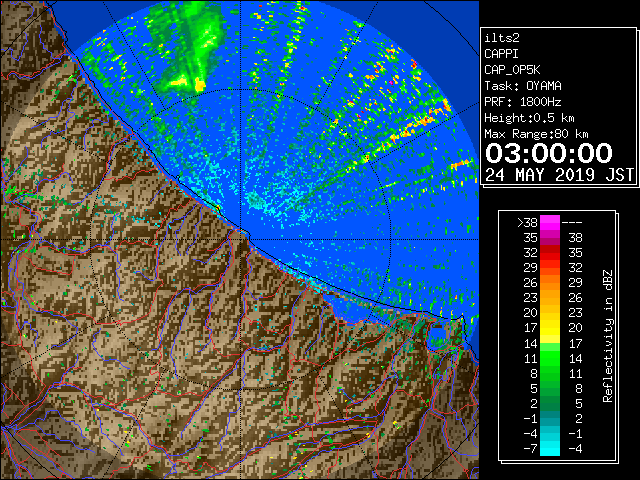
Task: Click the legend value >38
Action: (x=527, y=223)
